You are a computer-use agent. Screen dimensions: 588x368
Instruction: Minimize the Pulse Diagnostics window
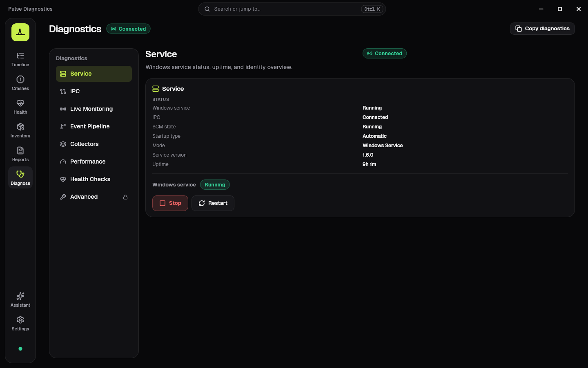tap(541, 9)
